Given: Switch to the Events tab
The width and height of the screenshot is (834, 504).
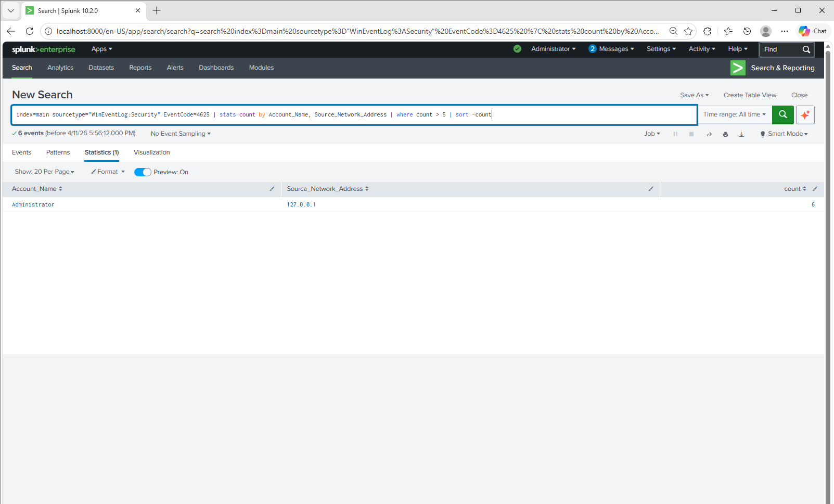Looking at the screenshot, I should [21, 152].
